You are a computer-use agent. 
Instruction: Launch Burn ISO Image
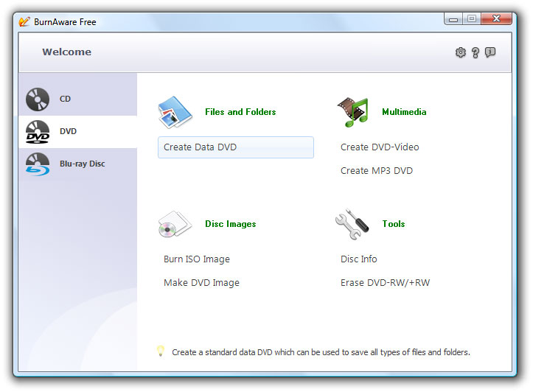pyautogui.click(x=197, y=259)
